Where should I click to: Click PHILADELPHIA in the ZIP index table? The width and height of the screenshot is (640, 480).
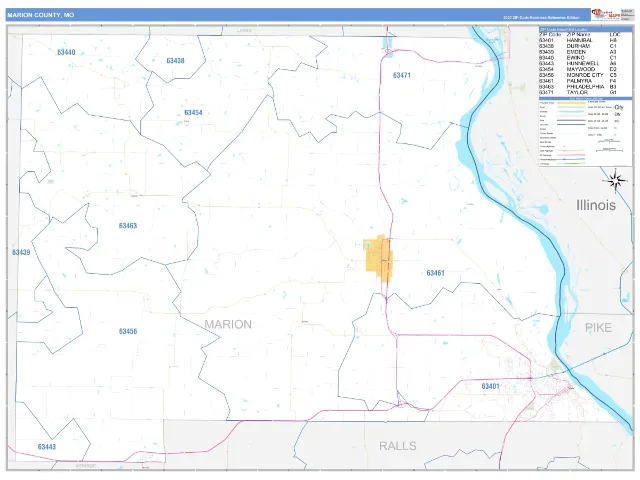pyautogui.click(x=585, y=87)
